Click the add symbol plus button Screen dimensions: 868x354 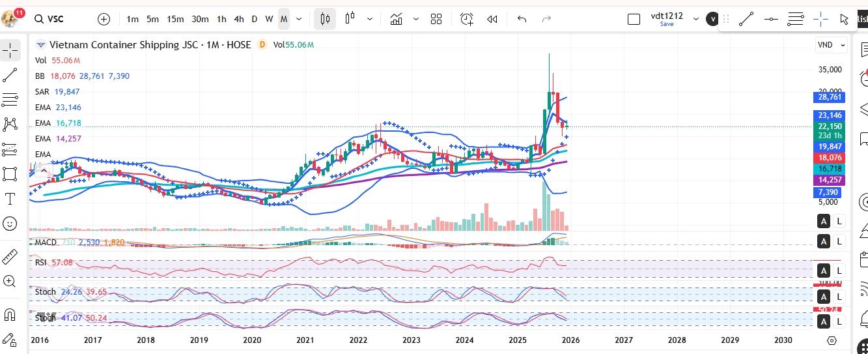[104, 19]
